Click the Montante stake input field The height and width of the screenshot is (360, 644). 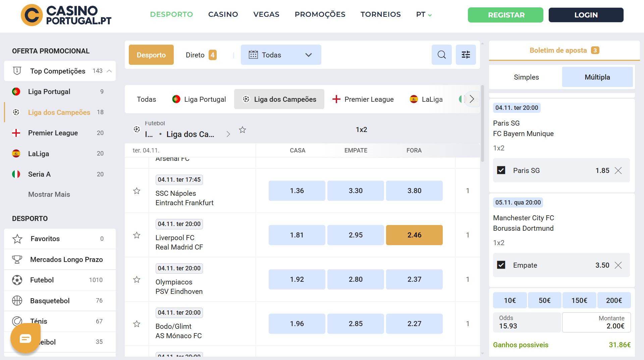pyautogui.click(x=596, y=322)
